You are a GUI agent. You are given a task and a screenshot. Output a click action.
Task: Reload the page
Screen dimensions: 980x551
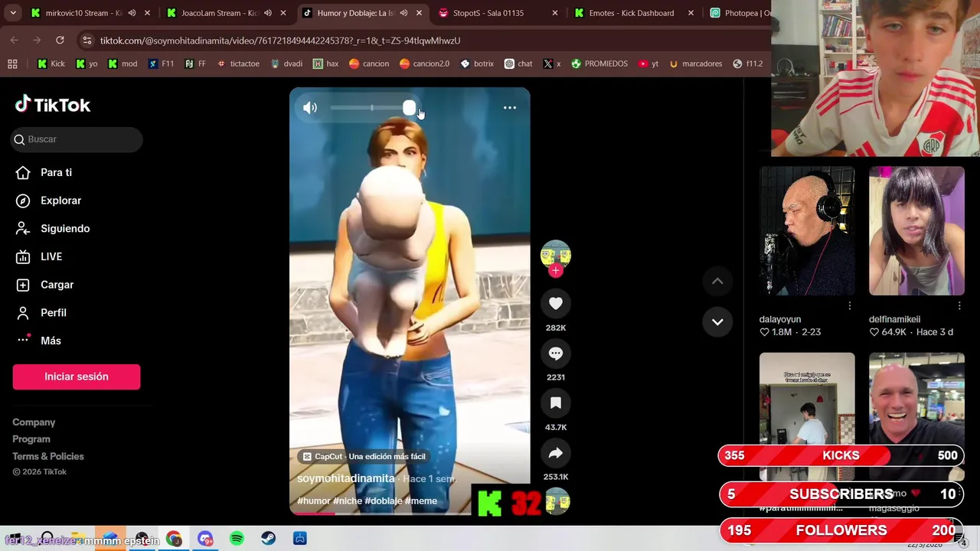click(60, 40)
